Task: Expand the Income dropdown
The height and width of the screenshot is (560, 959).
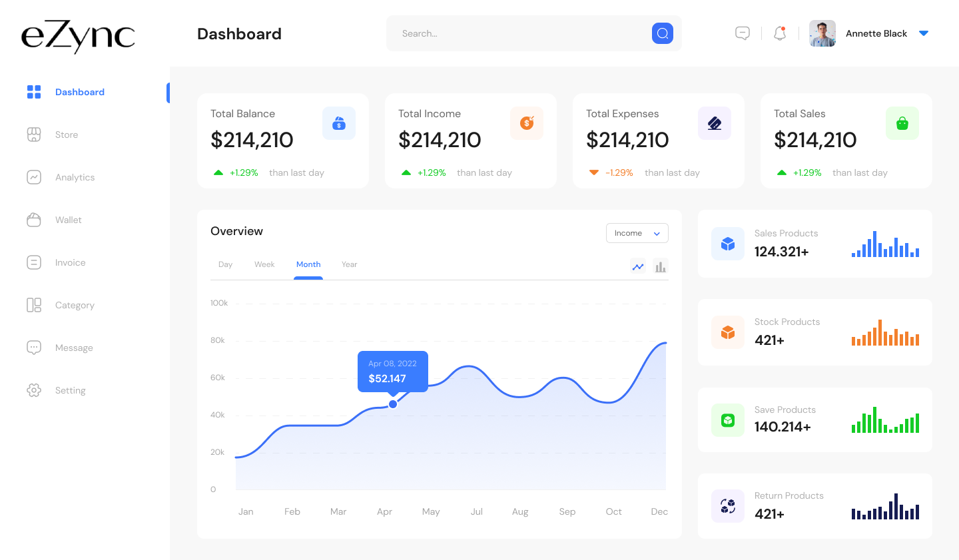Action: pyautogui.click(x=637, y=233)
